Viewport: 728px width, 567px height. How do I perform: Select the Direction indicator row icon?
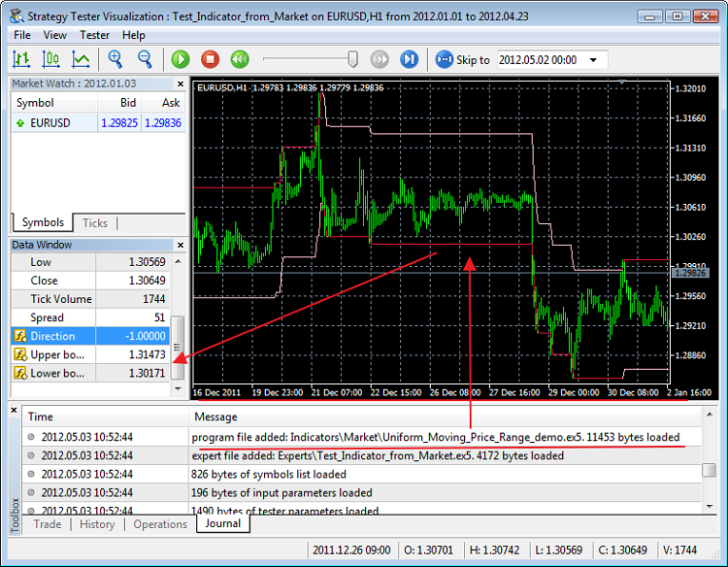click(x=20, y=336)
